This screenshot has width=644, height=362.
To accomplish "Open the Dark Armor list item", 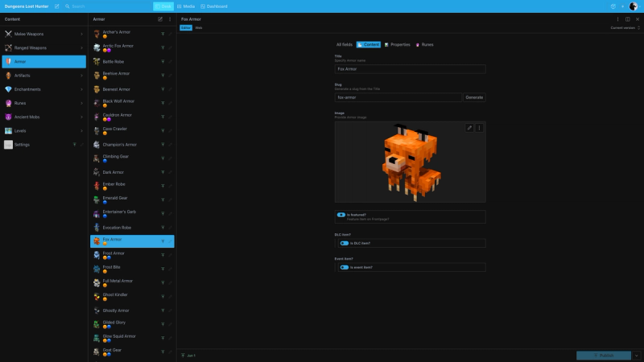I will click(132, 172).
